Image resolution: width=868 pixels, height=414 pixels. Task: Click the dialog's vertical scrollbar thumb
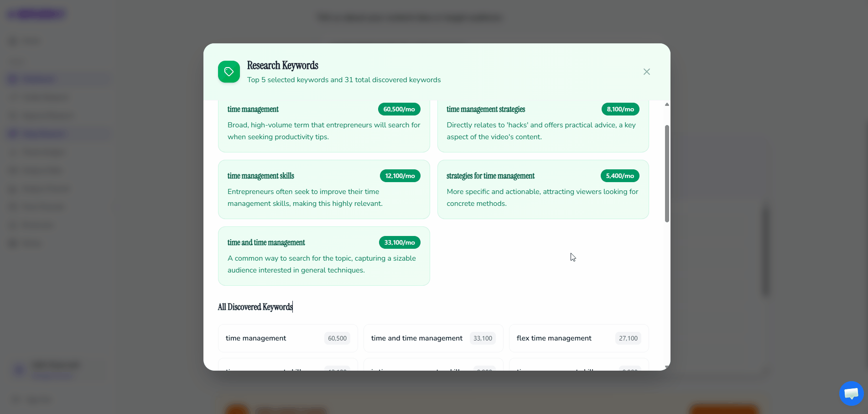click(x=667, y=171)
